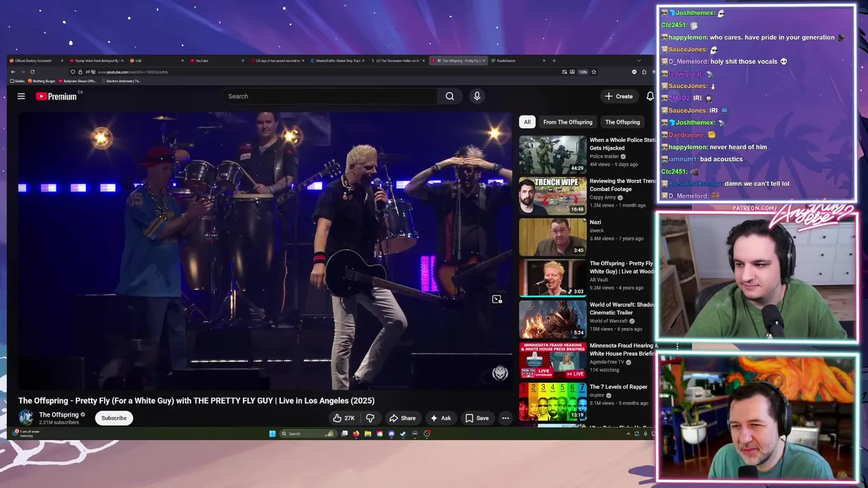Reload the page in browser
This screenshot has width=868, height=488.
pyautogui.click(x=32, y=72)
